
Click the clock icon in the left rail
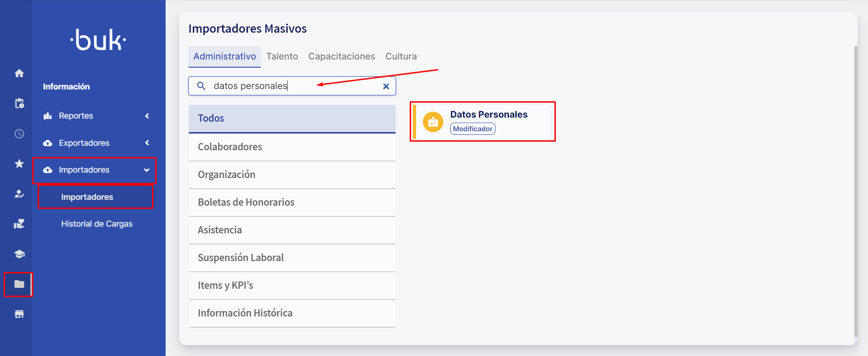coord(19,133)
